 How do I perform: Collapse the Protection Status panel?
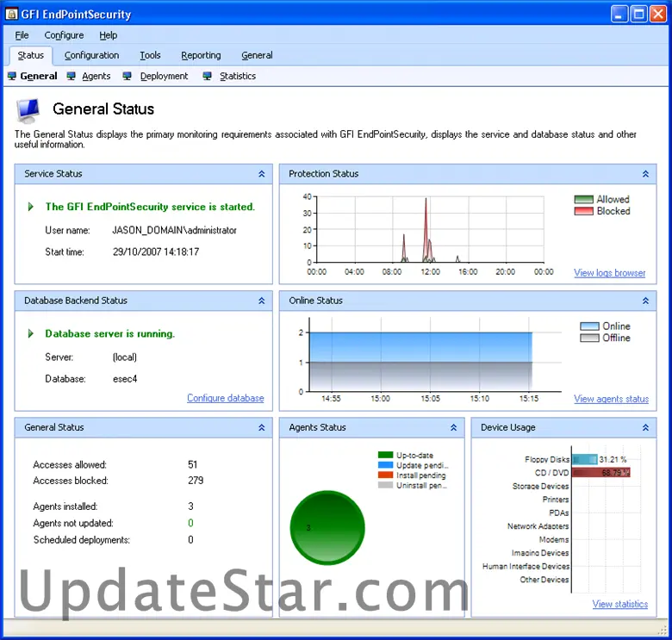click(x=645, y=174)
